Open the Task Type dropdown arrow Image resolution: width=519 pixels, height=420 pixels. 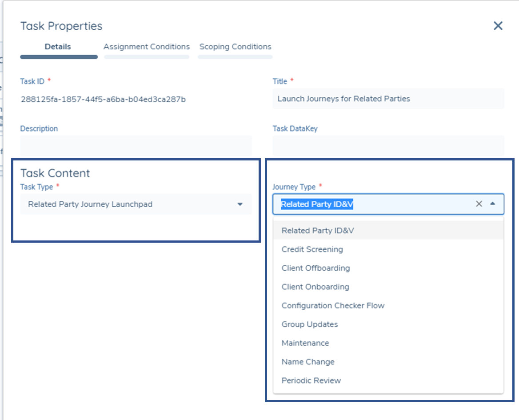tap(240, 204)
